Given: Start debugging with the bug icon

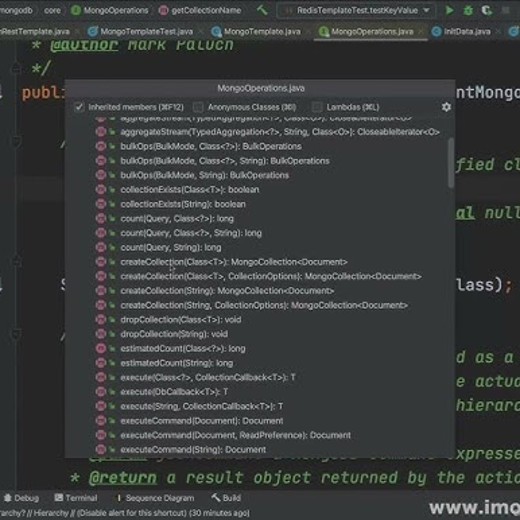Looking at the screenshot, I should coord(468,10).
